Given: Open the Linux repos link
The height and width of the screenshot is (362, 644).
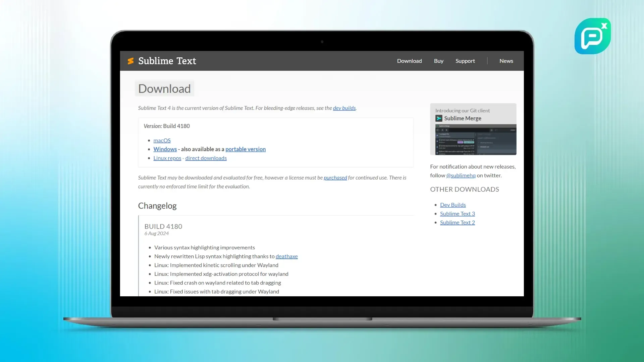Looking at the screenshot, I should click(167, 158).
